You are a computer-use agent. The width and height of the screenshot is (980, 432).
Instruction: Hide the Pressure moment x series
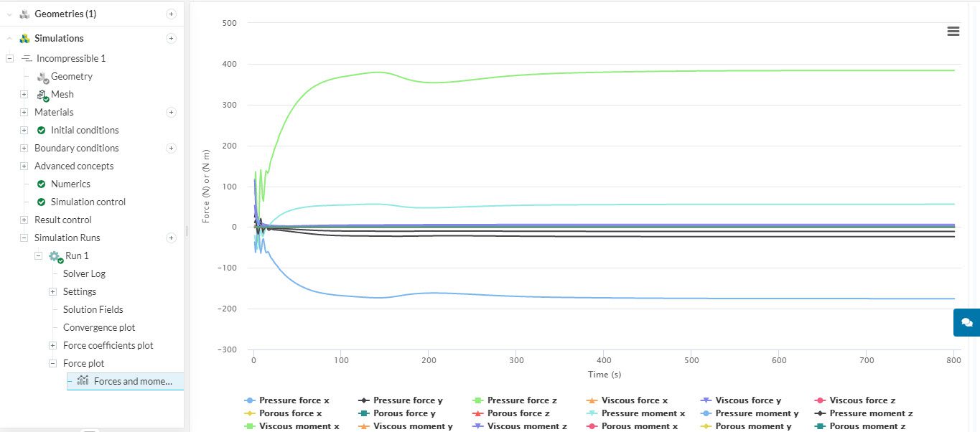click(643, 413)
